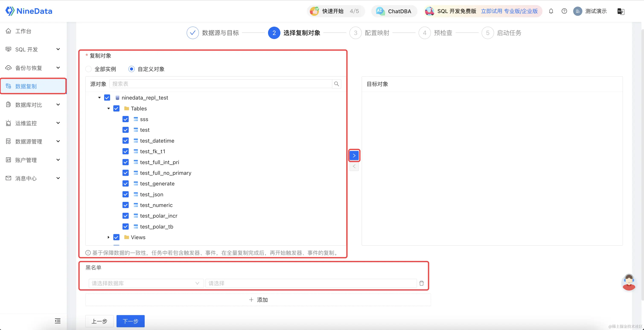Select the 全部实例 radio button

click(88, 69)
